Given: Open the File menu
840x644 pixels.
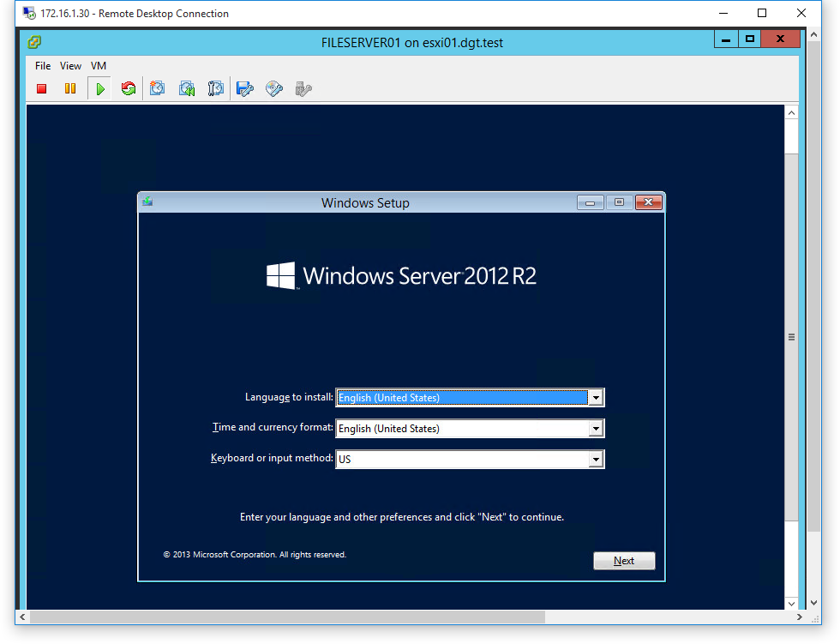Looking at the screenshot, I should [x=43, y=66].
